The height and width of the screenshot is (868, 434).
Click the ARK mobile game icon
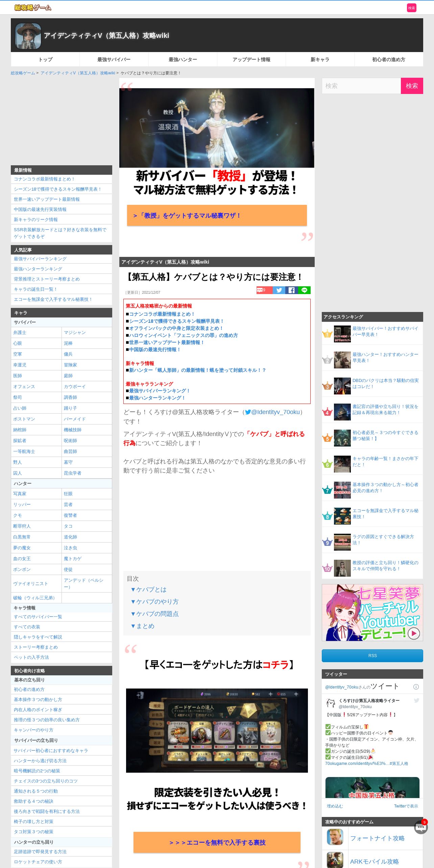coord(335,860)
